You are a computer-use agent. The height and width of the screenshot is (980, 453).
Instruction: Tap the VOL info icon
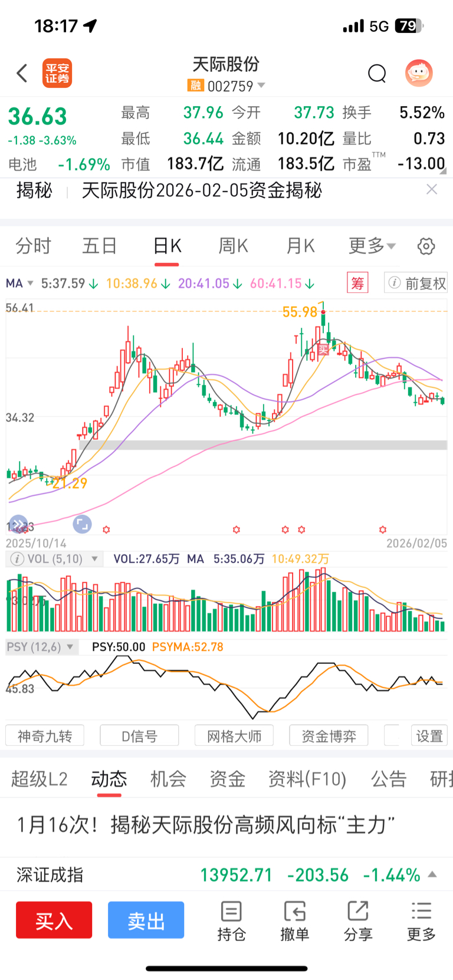point(17,558)
